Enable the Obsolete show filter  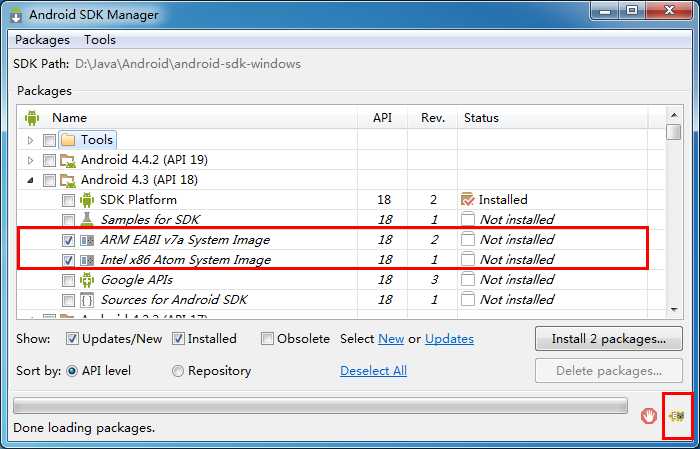[267, 339]
